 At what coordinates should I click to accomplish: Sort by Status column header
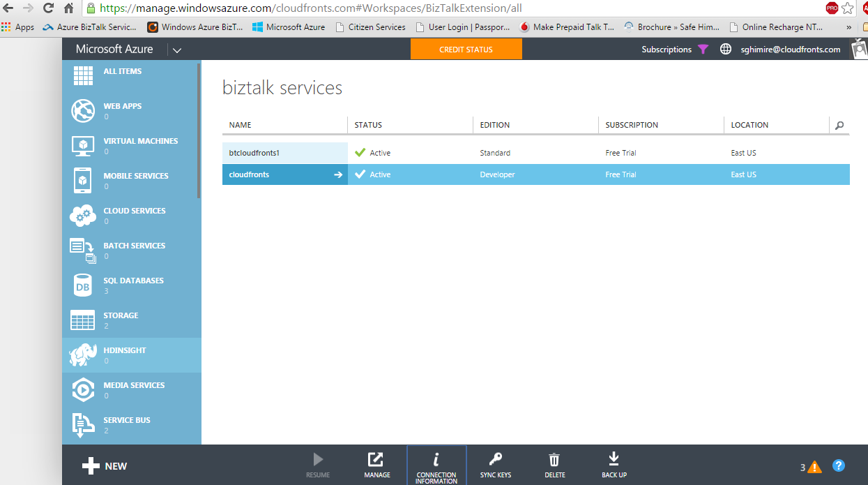tap(368, 125)
